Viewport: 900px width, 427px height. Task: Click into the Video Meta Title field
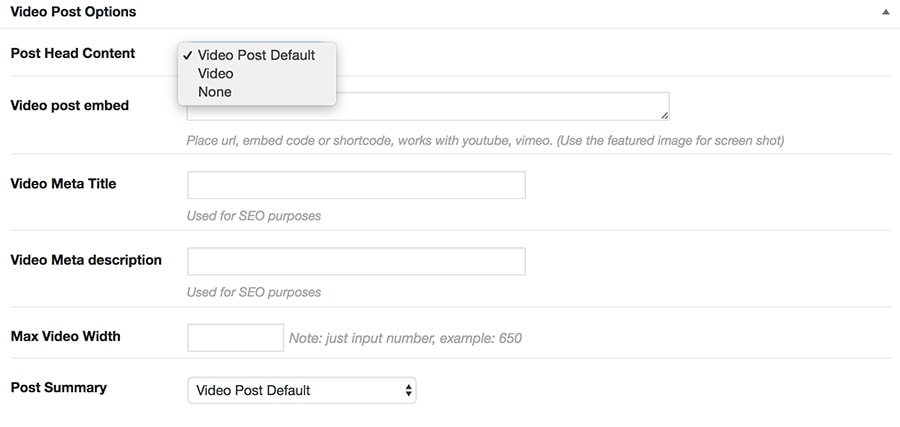click(x=356, y=185)
